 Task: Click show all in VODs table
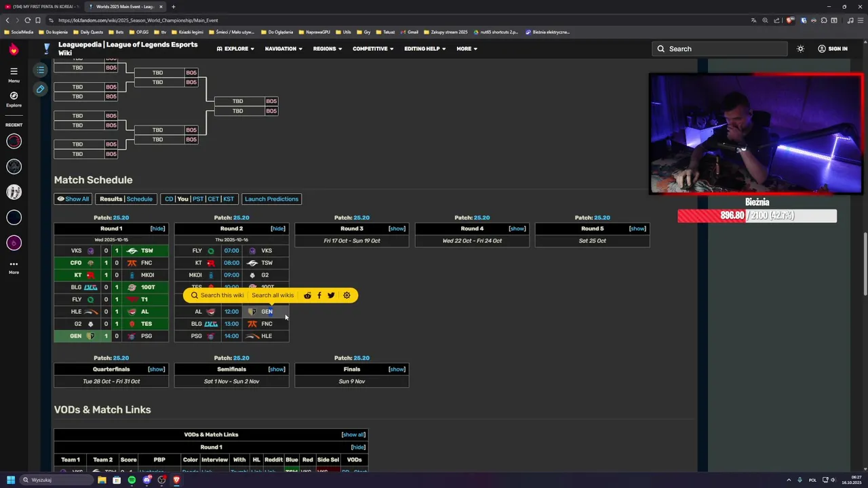point(353,435)
